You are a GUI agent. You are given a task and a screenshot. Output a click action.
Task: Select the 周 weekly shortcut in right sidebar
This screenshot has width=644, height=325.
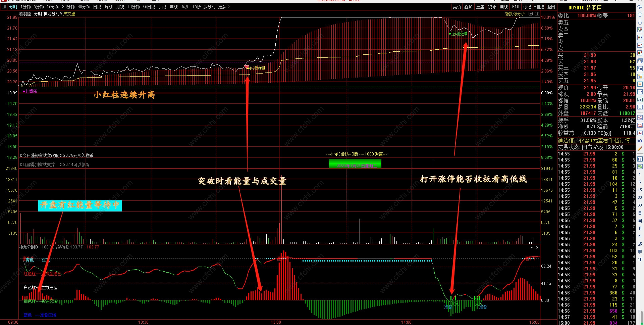(x=640, y=221)
